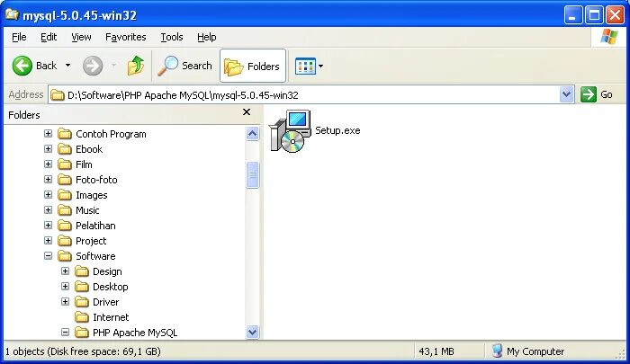Open the View menu
This screenshot has width=630, height=364.
(x=81, y=37)
